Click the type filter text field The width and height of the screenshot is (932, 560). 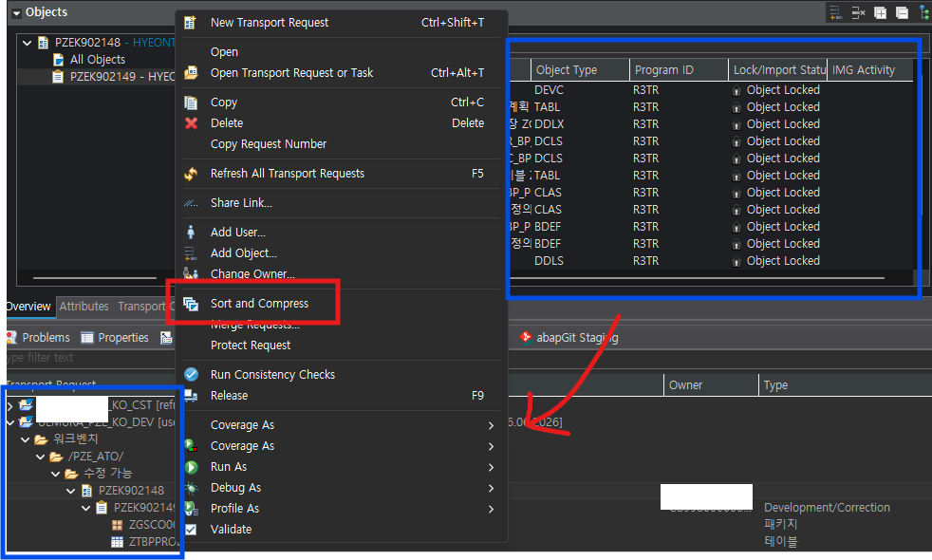pyautogui.click(x=89, y=358)
